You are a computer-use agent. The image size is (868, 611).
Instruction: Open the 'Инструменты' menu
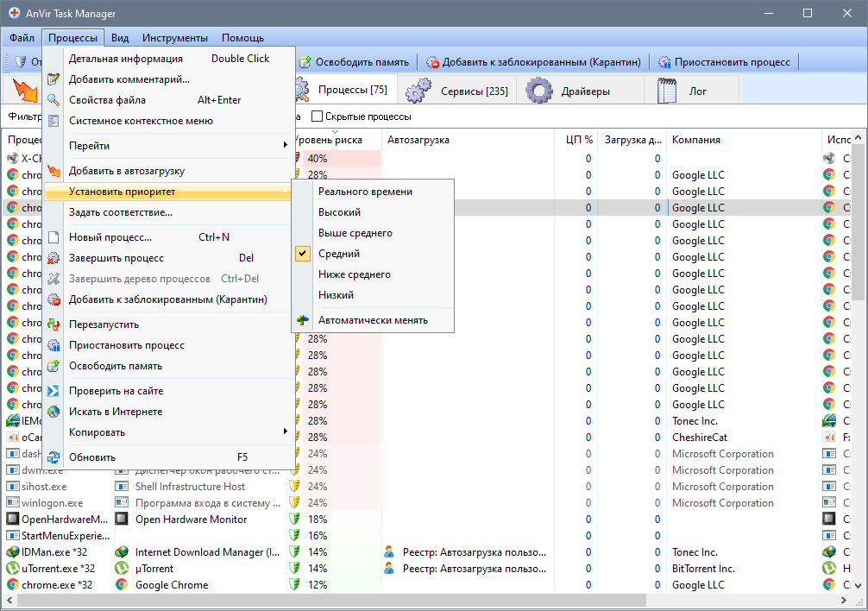tap(175, 38)
